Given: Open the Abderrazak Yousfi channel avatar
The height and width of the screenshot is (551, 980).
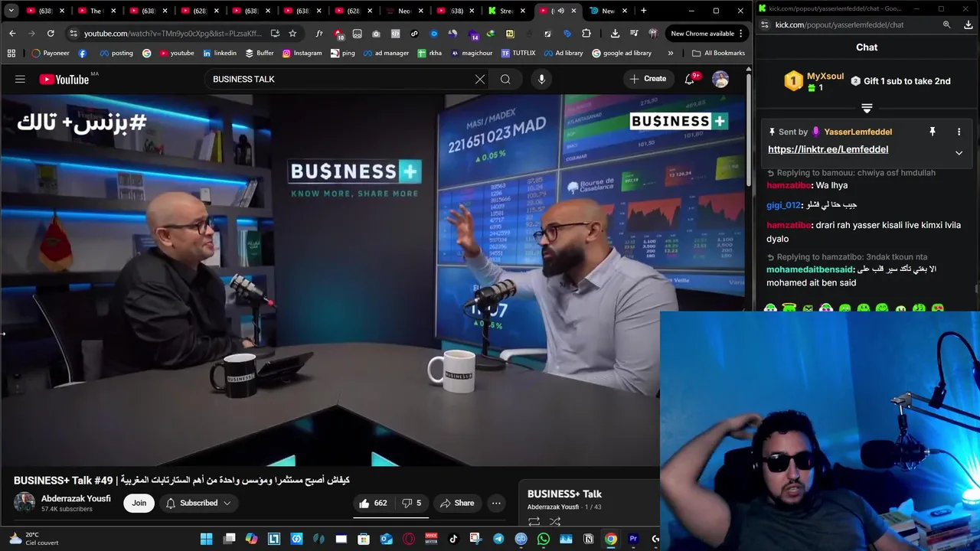Looking at the screenshot, I should 24,502.
